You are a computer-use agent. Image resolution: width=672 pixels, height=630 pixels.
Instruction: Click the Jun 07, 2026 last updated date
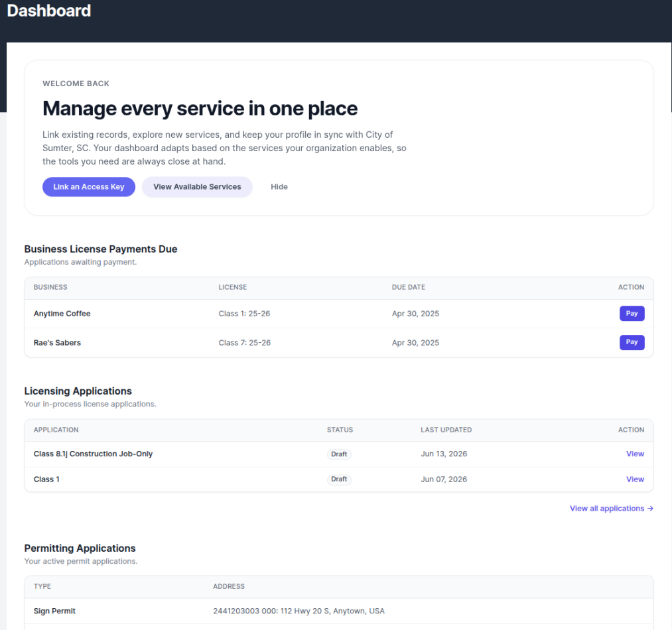point(444,479)
